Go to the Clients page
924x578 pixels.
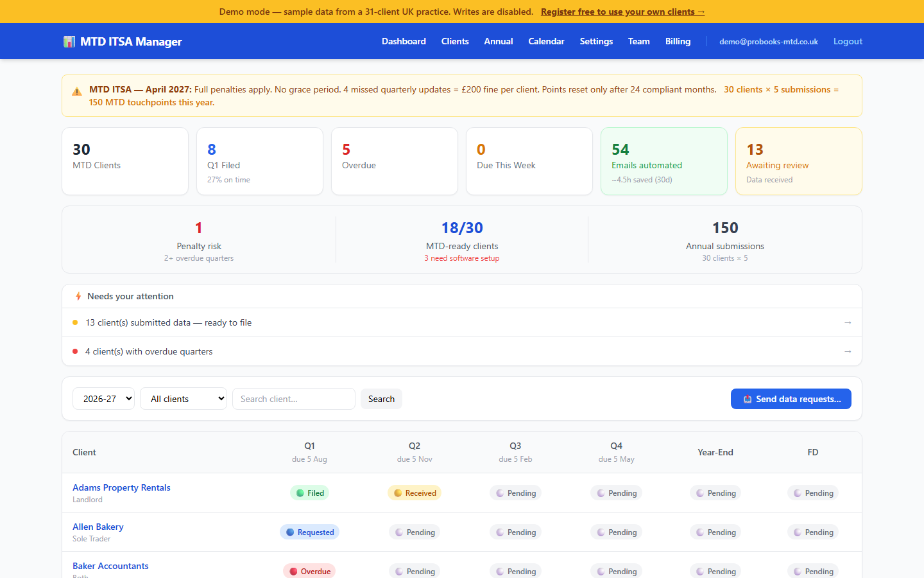[x=455, y=41]
